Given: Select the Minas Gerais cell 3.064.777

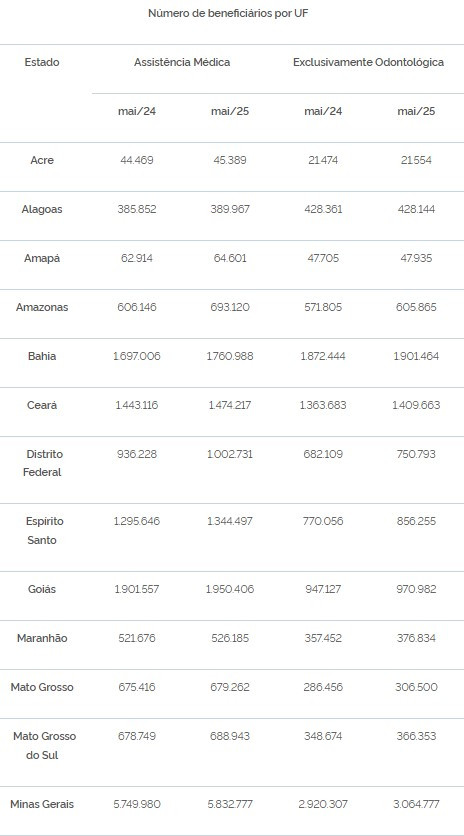Looking at the screenshot, I should [x=416, y=805].
